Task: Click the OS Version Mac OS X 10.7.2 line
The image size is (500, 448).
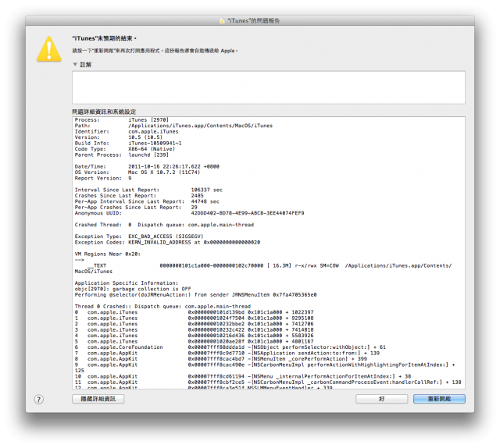Action: (x=137, y=172)
